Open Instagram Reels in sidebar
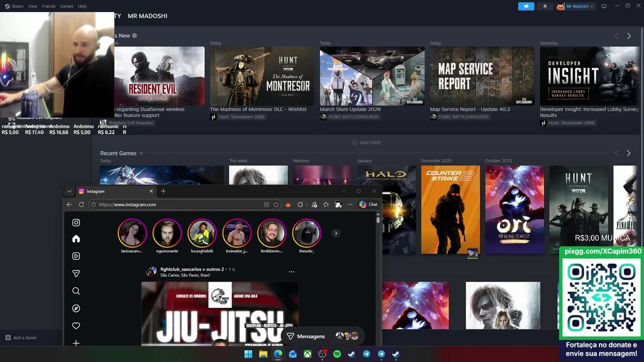This screenshot has width=644, height=362. pyautogui.click(x=76, y=256)
